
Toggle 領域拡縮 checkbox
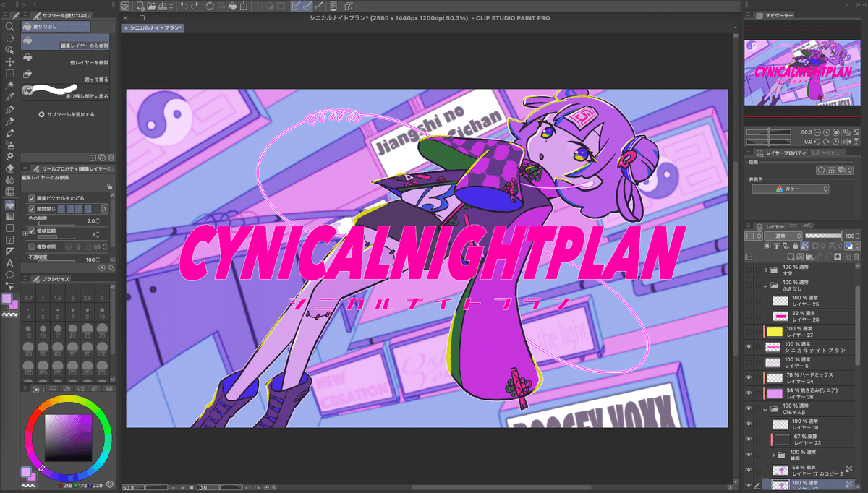(32, 230)
